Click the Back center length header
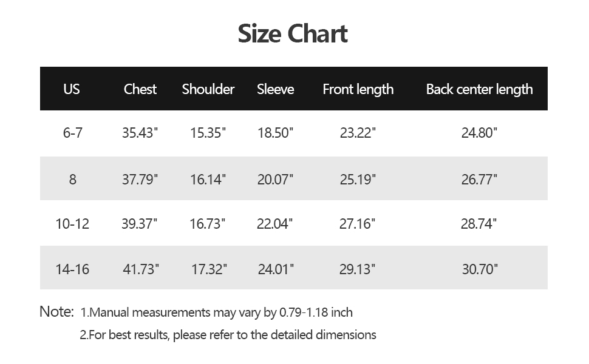The width and height of the screenshot is (589, 364). [479, 90]
